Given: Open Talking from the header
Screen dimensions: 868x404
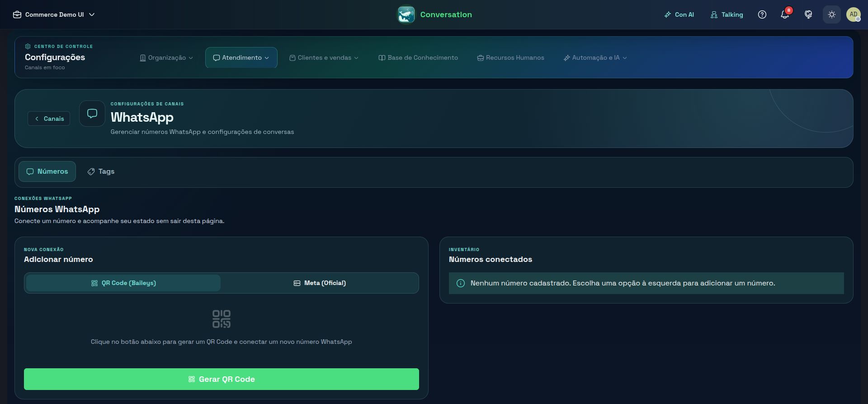Looking at the screenshot, I should click(x=726, y=14).
